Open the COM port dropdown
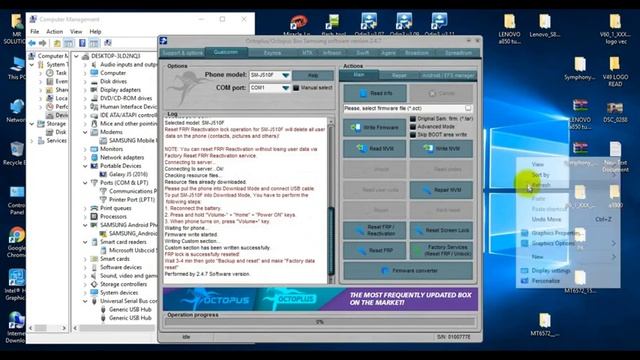Image resolution: width=640 pixels, height=360 pixels. [286, 88]
